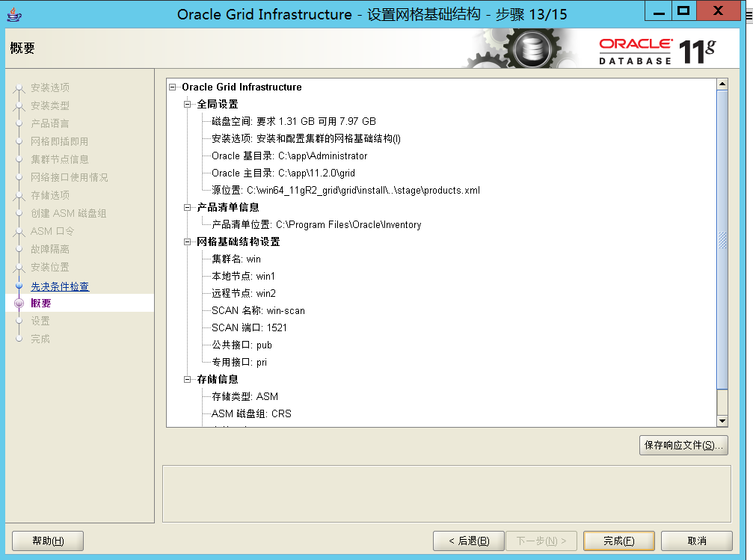753x560 pixels.
Task: Click the 网格即插即用 step label
Action: point(60,141)
